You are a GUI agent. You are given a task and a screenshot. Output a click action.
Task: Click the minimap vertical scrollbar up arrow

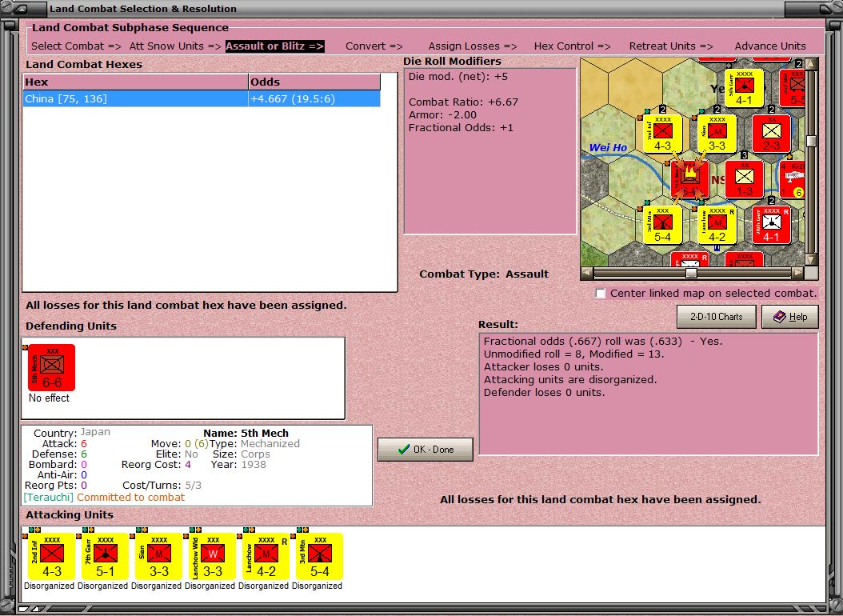click(x=811, y=64)
